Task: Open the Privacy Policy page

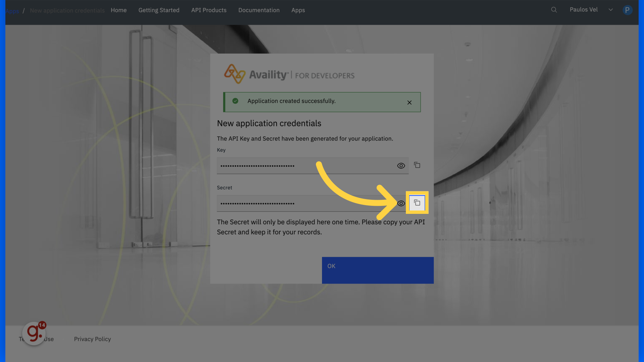Action: pyautogui.click(x=92, y=339)
